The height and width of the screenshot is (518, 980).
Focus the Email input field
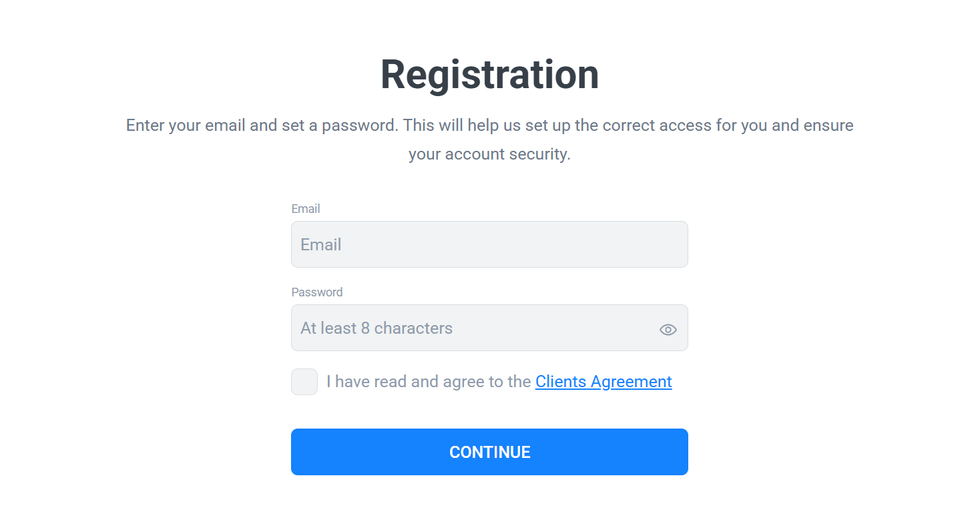pyautogui.click(x=489, y=244)
